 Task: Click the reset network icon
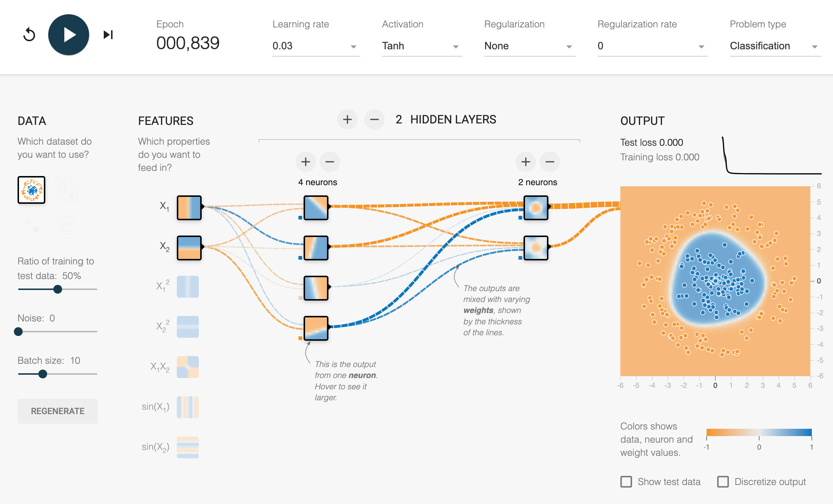[29, 35]
